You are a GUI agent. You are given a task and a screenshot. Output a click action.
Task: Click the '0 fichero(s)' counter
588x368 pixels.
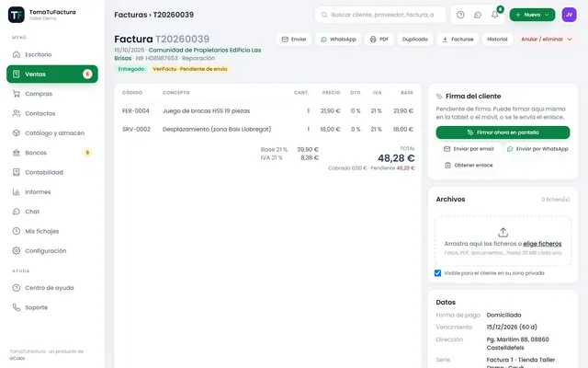tap(555, 200)
